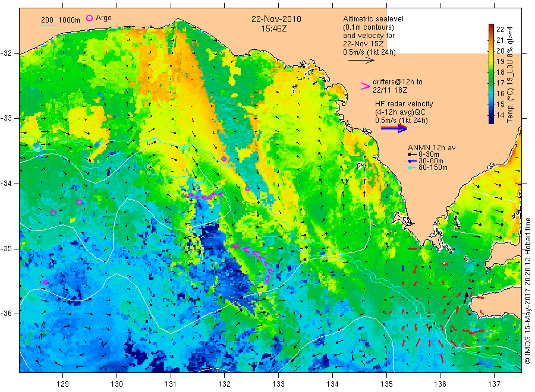Click the "drifters@12h to" label
This screenshot has width=535, height=392.
398,82
